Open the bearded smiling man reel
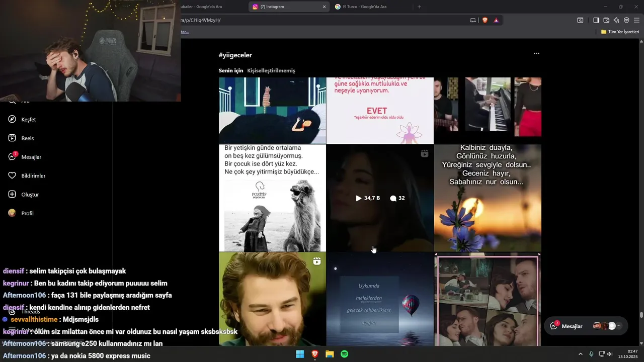This screenshot has width=644, height=362. click(x=272, y=299)
